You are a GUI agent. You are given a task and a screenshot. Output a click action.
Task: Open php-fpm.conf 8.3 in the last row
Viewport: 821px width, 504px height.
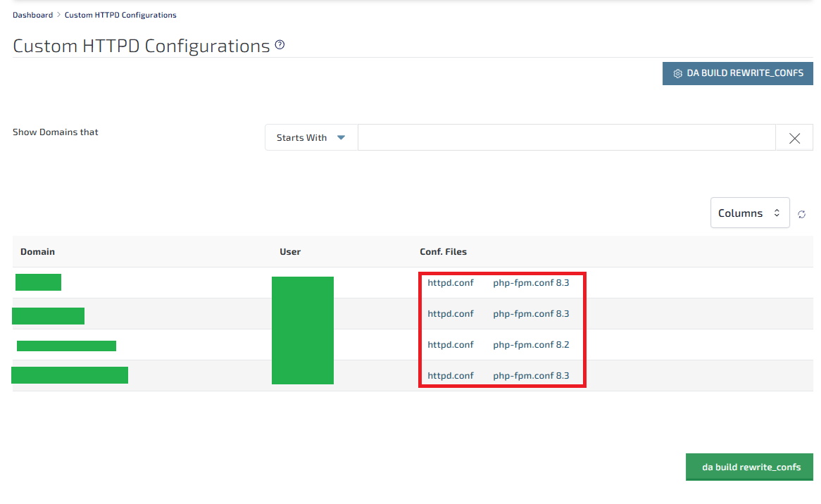tap(531, 376)
